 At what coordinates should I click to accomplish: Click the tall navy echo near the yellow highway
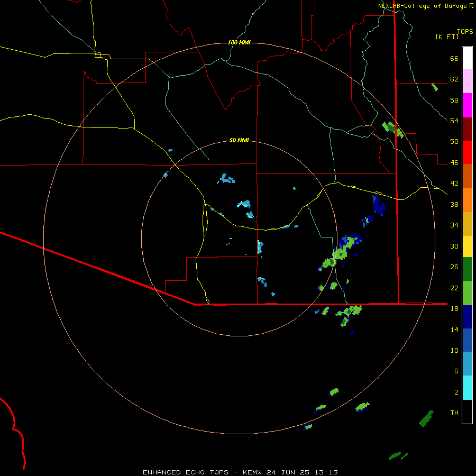(379, 206)
